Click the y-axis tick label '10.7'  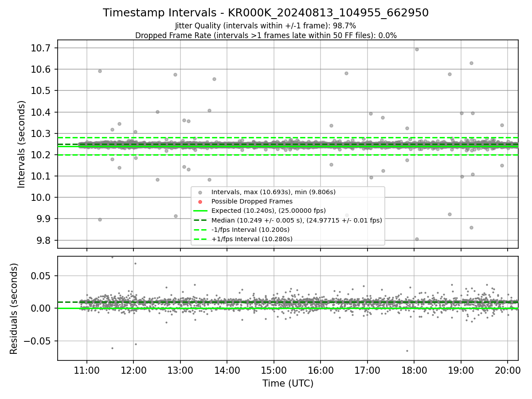[41, 48]
